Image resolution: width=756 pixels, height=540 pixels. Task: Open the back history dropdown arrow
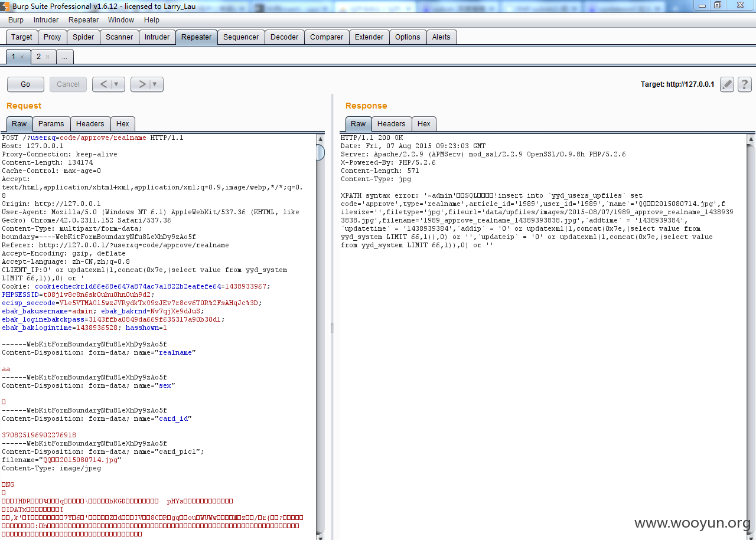click(117, 84)
